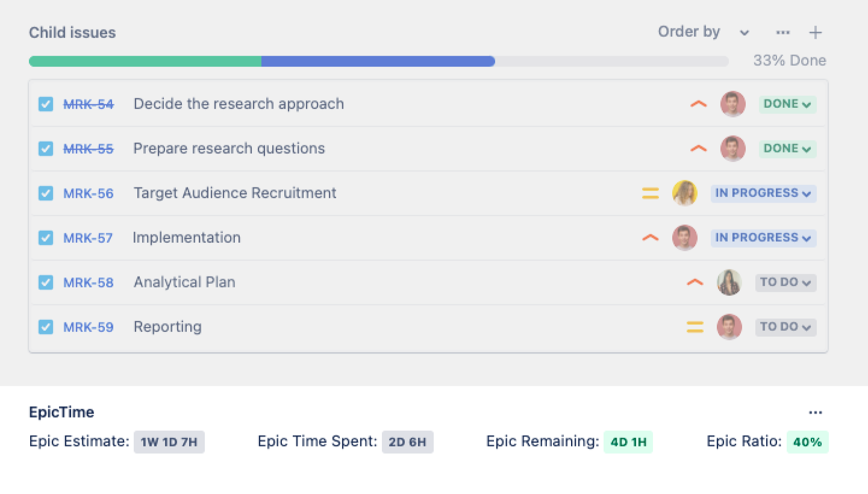Viewport: 868px width, 494px height.
Task: Open the TO DO status dropdown for Analytical Plan
Action: pyautogui.click(x=785, y=283)
